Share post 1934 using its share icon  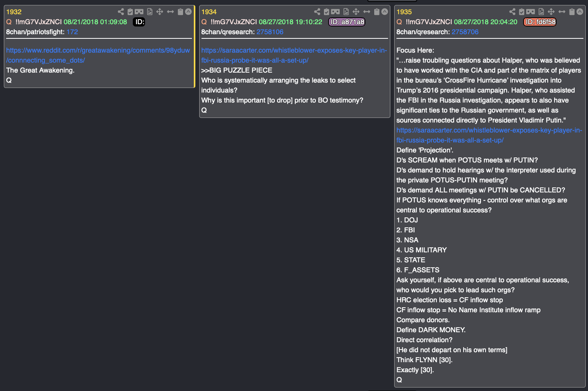(317, 12)
